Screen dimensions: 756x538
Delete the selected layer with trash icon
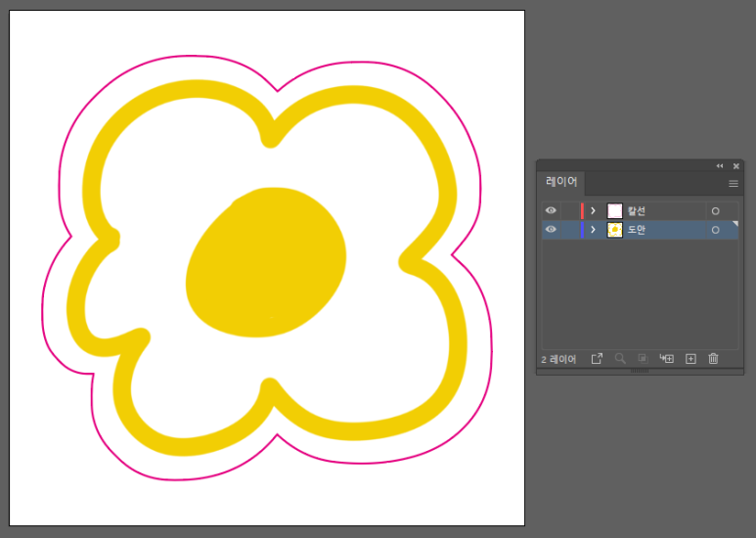[x=714, y=359]
